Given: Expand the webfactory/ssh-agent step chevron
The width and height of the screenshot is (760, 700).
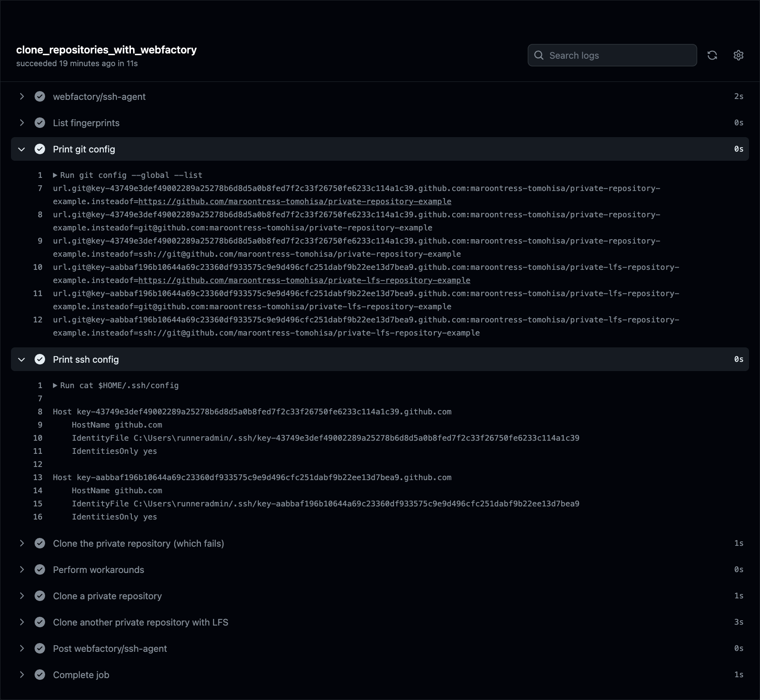Looking at the screenshot, I should [x=21, y=96].
